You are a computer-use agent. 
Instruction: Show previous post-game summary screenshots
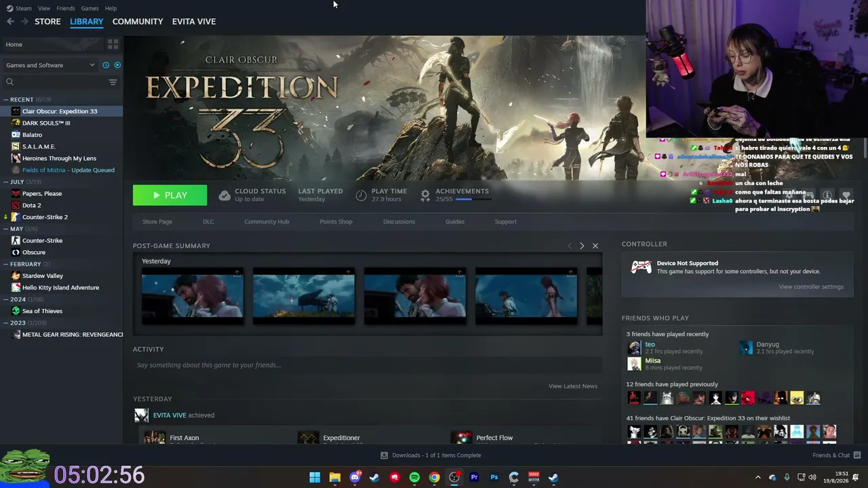tap(569, 245)
